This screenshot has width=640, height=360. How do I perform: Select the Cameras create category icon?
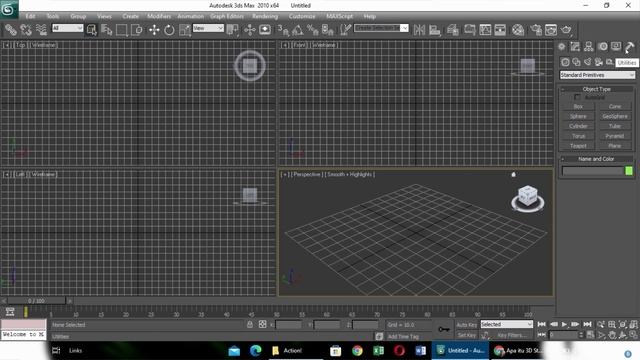tap(599, 62)
